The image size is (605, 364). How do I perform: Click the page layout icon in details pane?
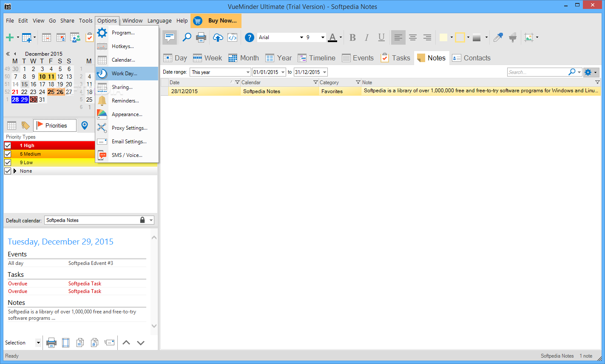tap(65, 343)
